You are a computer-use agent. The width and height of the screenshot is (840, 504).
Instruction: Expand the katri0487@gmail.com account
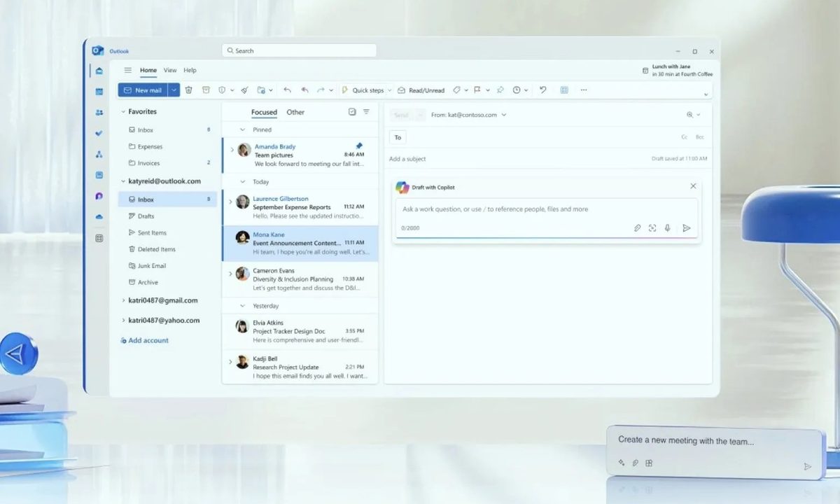click(x=124, y=300)
